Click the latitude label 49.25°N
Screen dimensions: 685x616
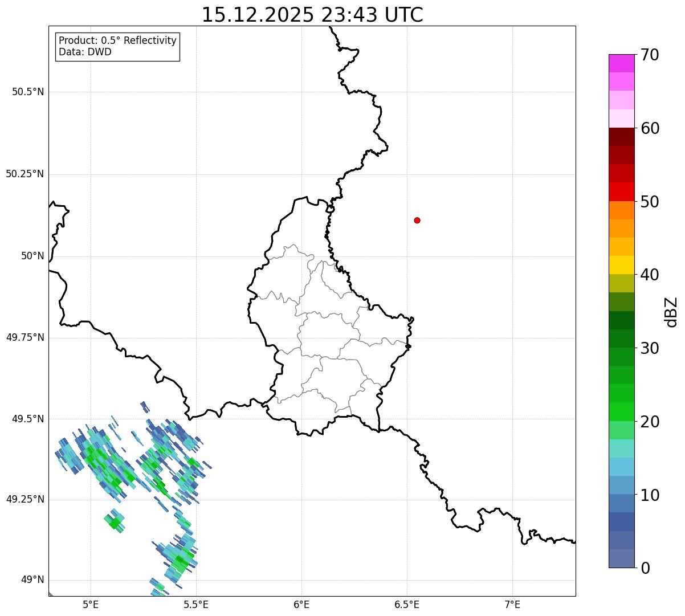[25, 499]
